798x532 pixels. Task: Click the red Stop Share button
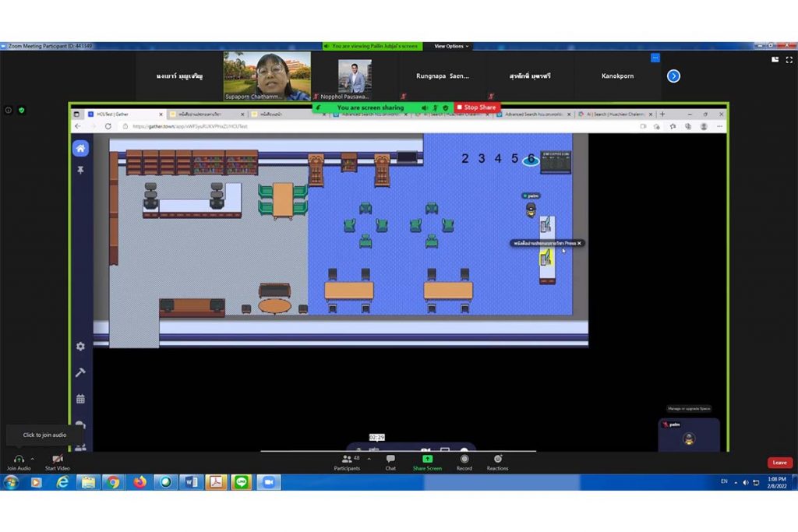pos(476,107)
